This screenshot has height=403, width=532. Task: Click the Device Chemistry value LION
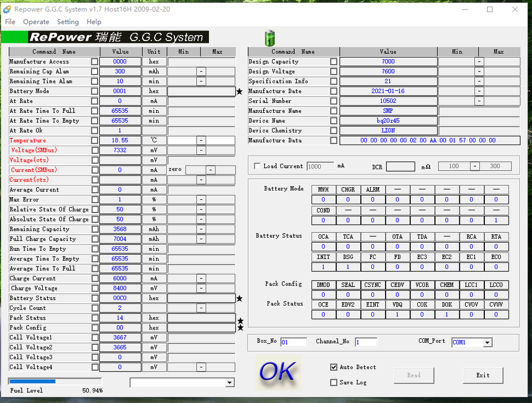click(388, 131)
